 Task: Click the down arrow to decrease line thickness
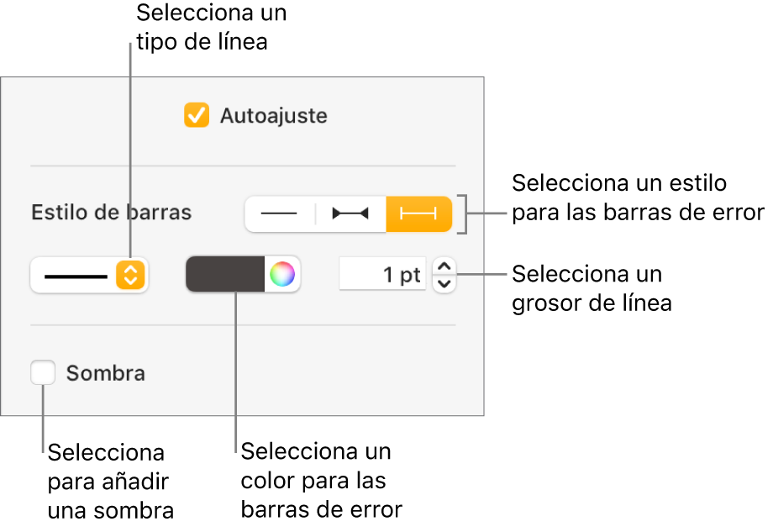[444, 282]
